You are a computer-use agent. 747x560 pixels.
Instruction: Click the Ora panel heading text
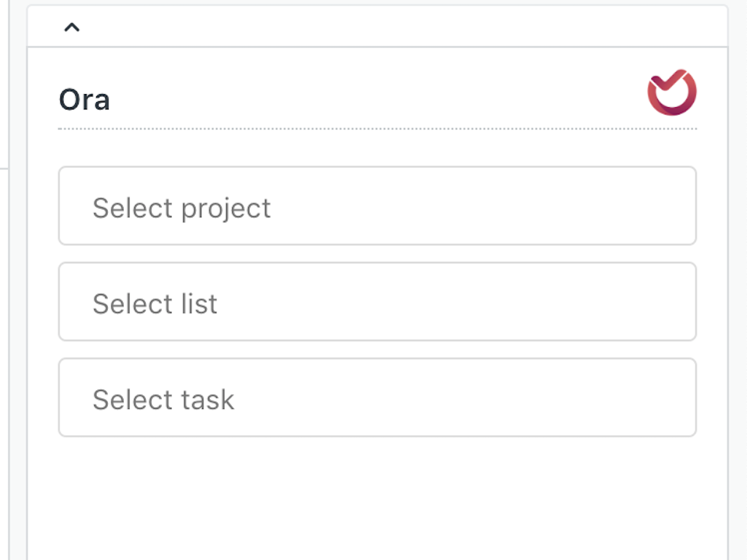(x=85, y=100)
